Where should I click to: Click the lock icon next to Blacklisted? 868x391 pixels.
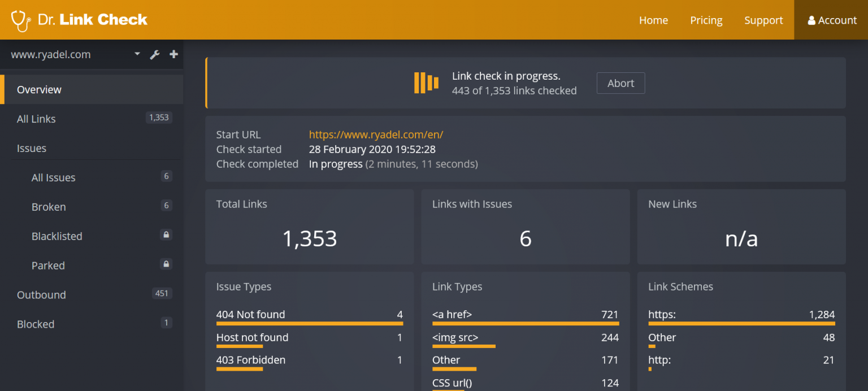pos(166,234)
